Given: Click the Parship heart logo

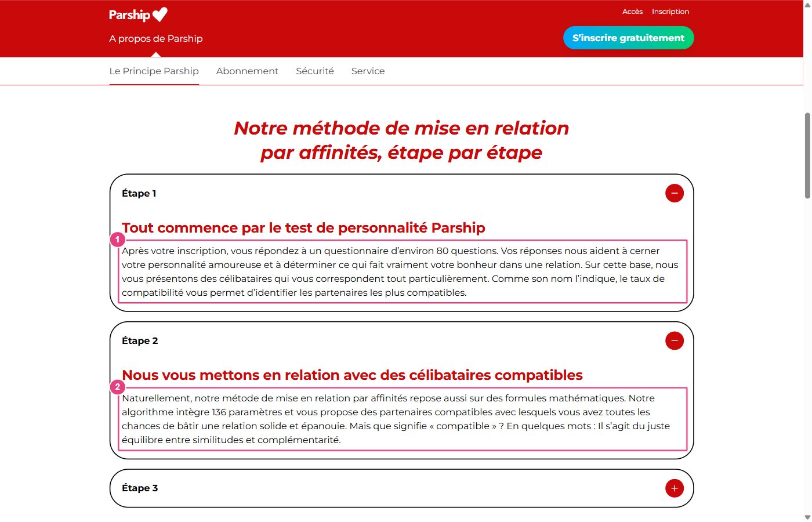Looking at the screenshot, I should click(138, 14).
